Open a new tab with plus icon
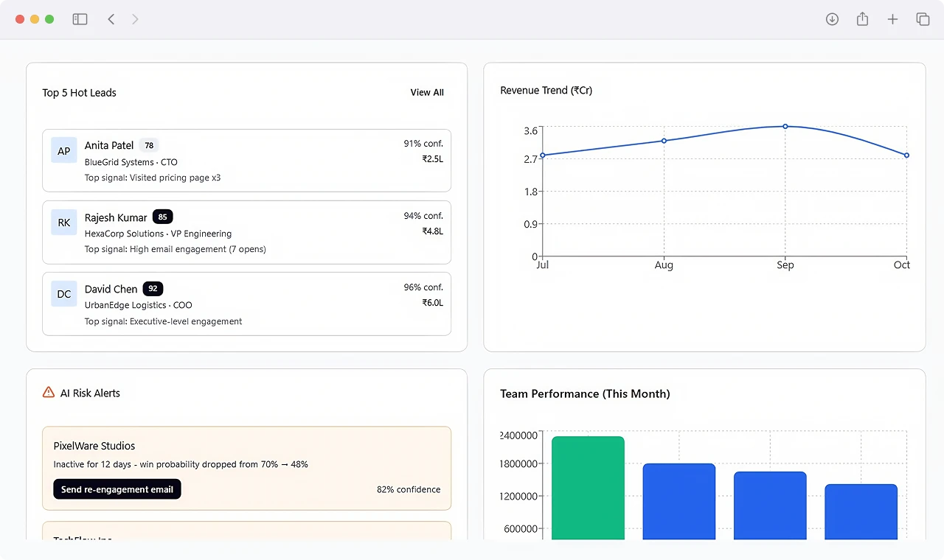Screen dimensions: 944x560 [892, 19]
